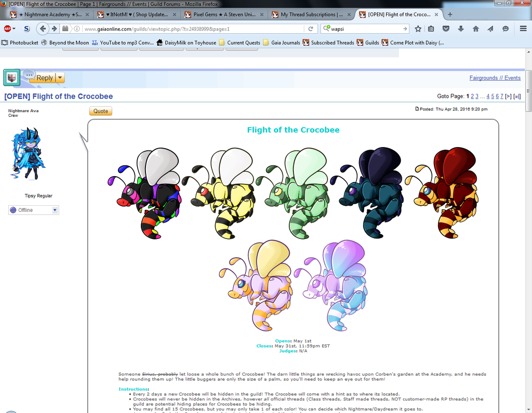This screenshot has width=532, height=413.
Task: Open the Nightmare Ava username
Action: 23,111
